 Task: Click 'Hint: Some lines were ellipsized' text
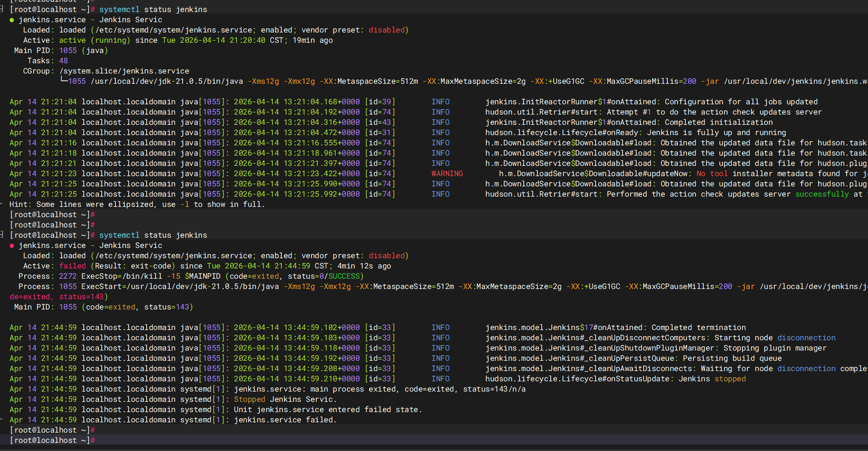pyautogui.click(x=81, y=204)
